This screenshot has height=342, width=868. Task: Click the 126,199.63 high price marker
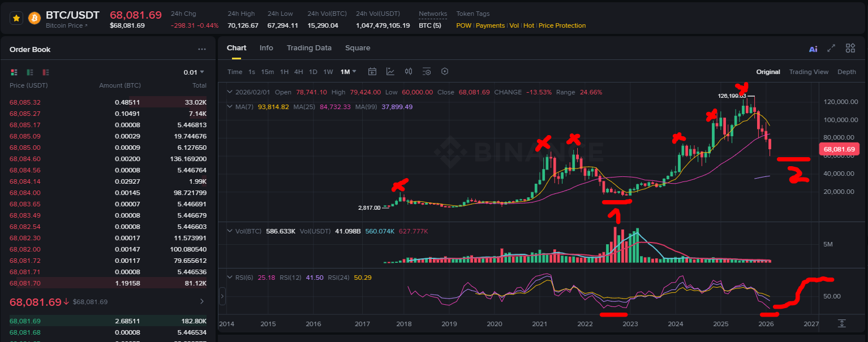[x=732, y=96]
